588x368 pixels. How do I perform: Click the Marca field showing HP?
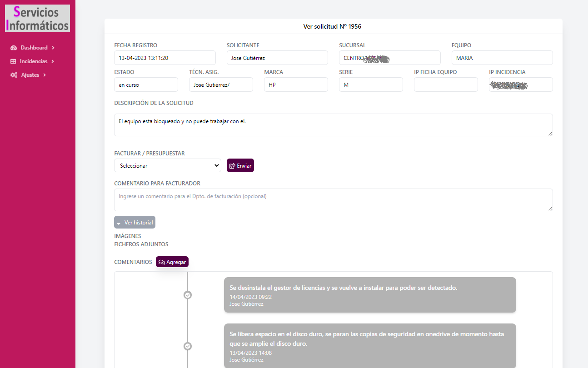pyautogui.click(x=296, y=85)
